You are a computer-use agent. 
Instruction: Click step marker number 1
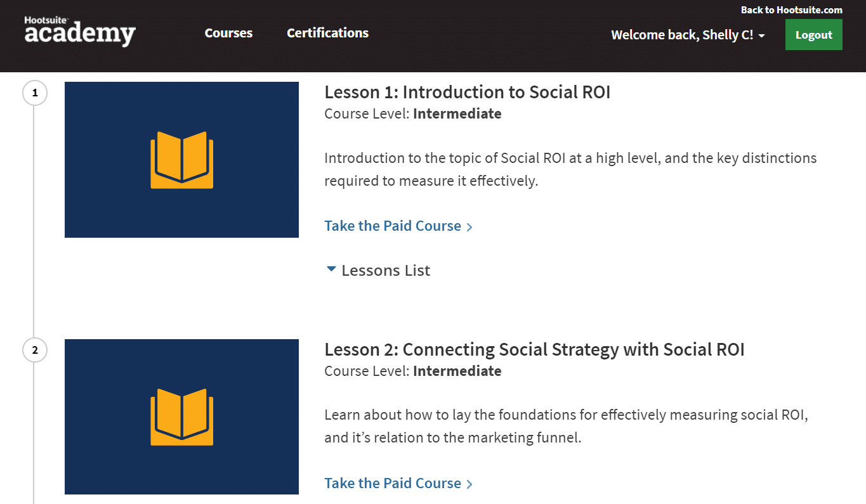click(35, 93)
